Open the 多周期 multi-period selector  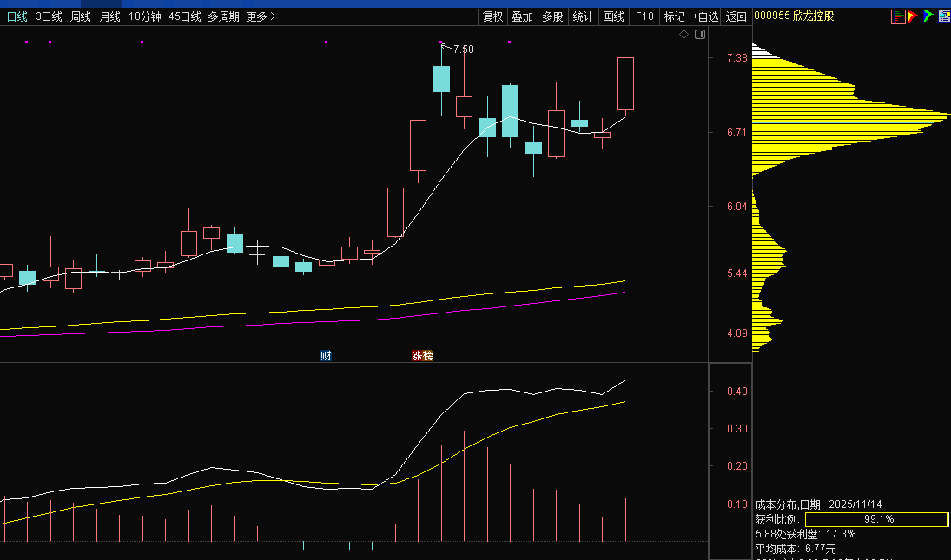coord(224,17)
